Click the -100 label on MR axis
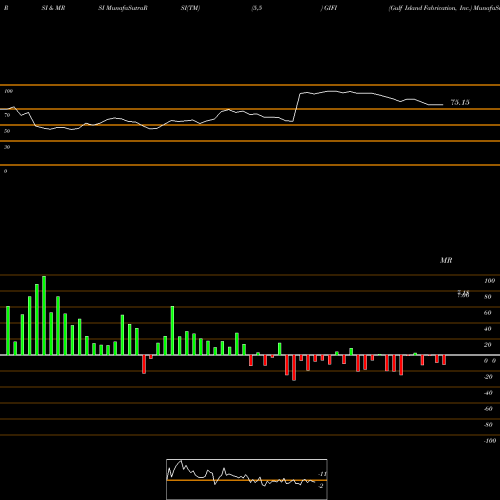The image size is (500, 500). click(489, 441)
